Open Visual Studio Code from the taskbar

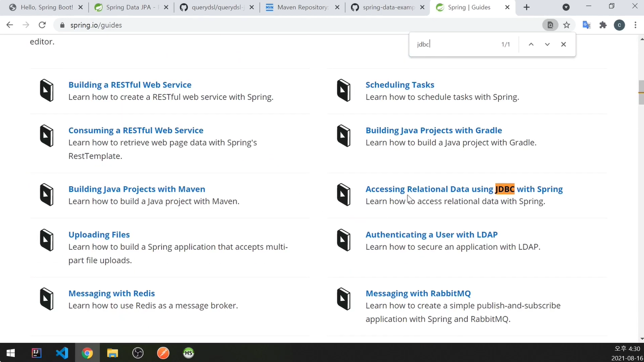[62, 353]
